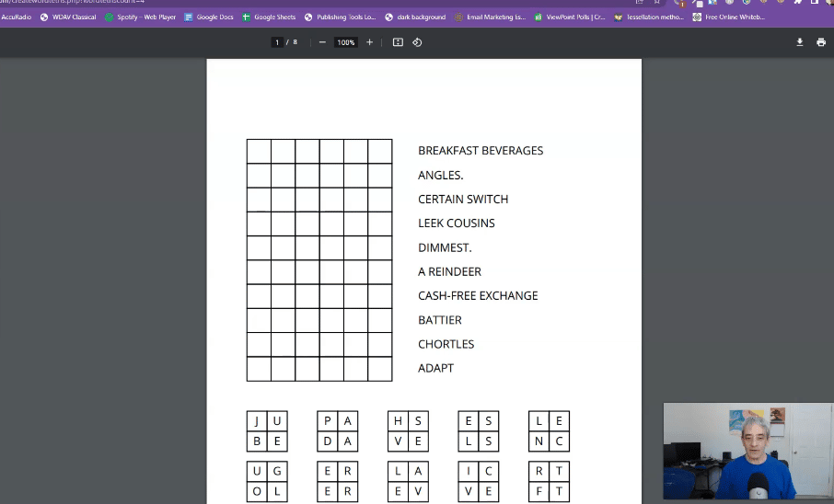Image resolution: width=834 pixels, height=504 pixels.
Task: Open the Google Docs bookmark
Action: pyautogui.click(x=209, y=17)
